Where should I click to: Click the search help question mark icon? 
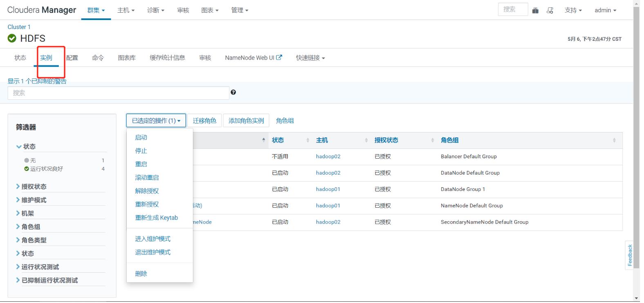coord(233,92)
